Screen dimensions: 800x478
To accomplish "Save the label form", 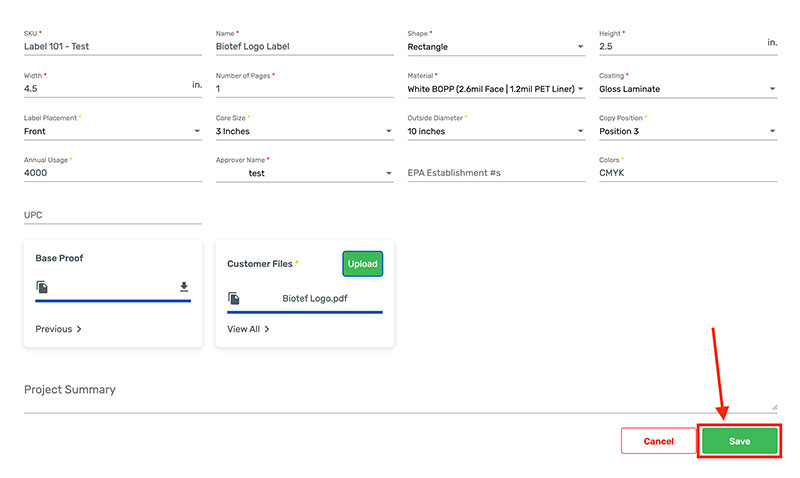I will [739, 441].
